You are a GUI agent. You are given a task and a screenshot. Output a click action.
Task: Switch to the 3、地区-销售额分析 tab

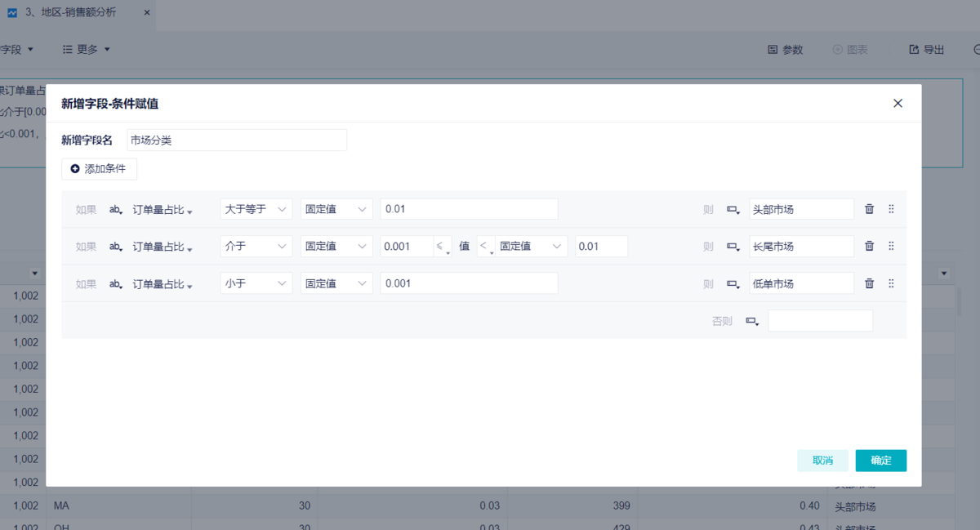tap(78, 13)
